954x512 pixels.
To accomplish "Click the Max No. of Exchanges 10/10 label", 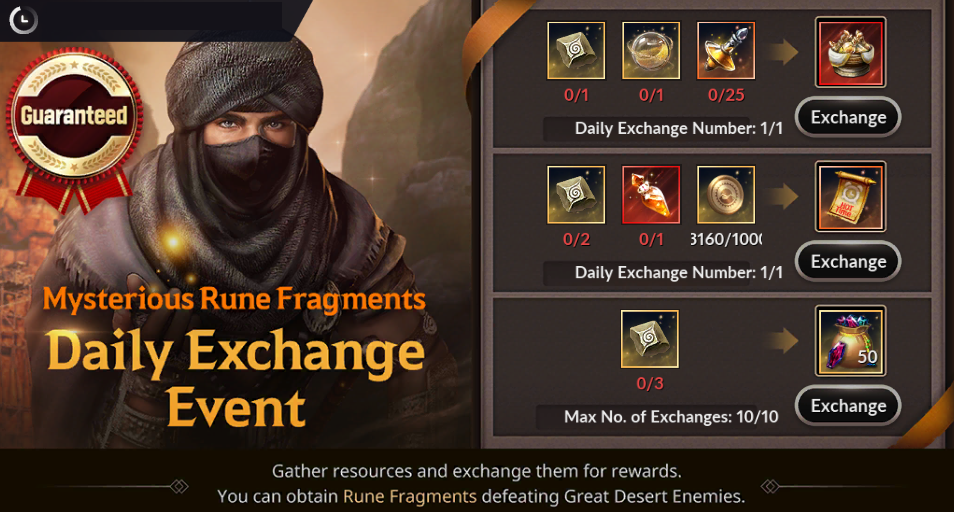I will click(x=670, y=417).
